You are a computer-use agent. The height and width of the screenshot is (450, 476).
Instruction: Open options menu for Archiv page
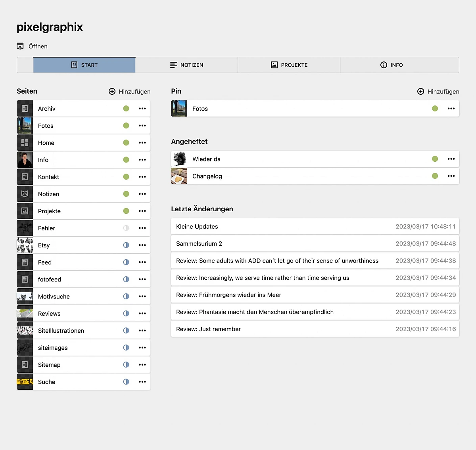click(x=142, y=109)
